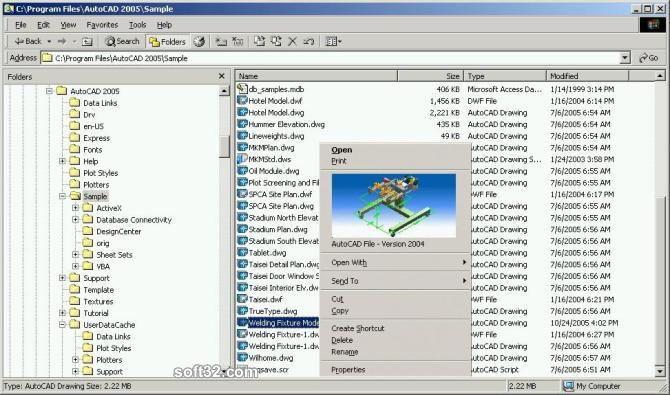Open the Address bar dropdown arrow
This screenshot has width=670, height=395.
coord(625,58)
